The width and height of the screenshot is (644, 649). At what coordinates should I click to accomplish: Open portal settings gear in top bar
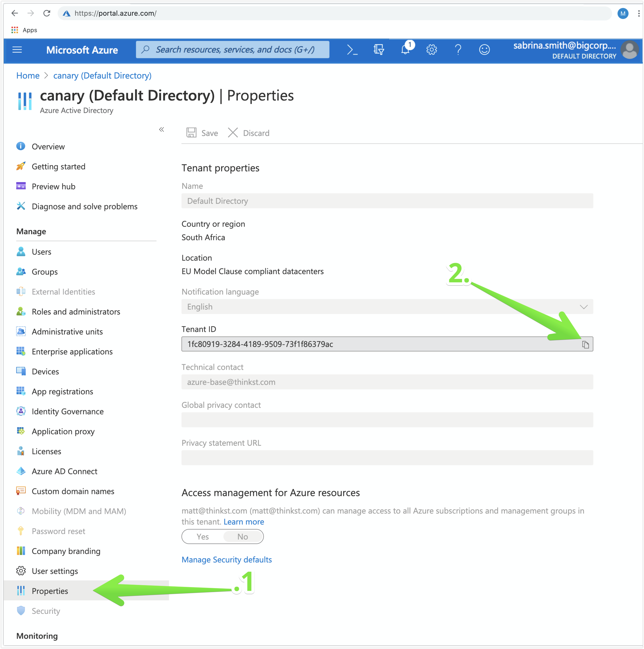[x=432, y=50]
